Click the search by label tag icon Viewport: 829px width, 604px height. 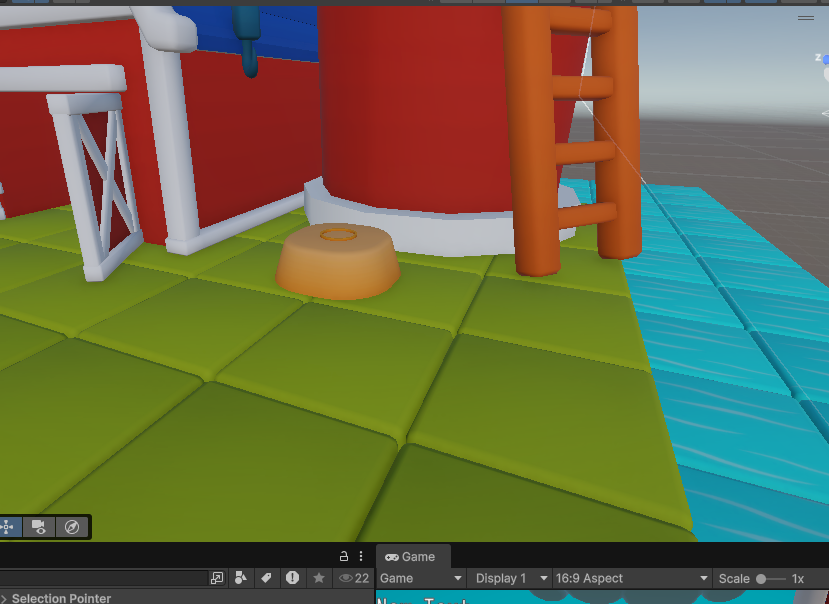pyautogui.click(x=266, y=578)
